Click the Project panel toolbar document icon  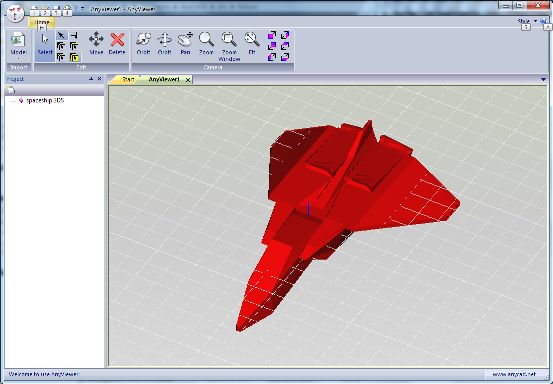pos(11,90)
